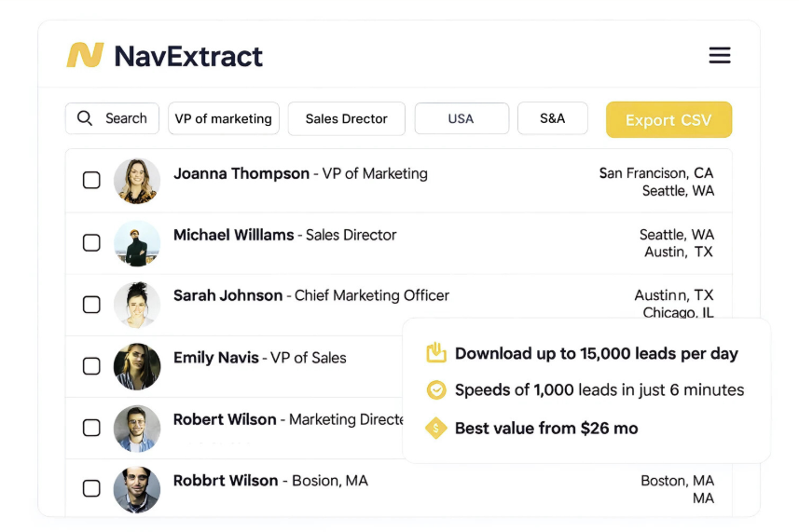
Task: Click Emily Navis's avatar image
Action: tap(137, 366)
